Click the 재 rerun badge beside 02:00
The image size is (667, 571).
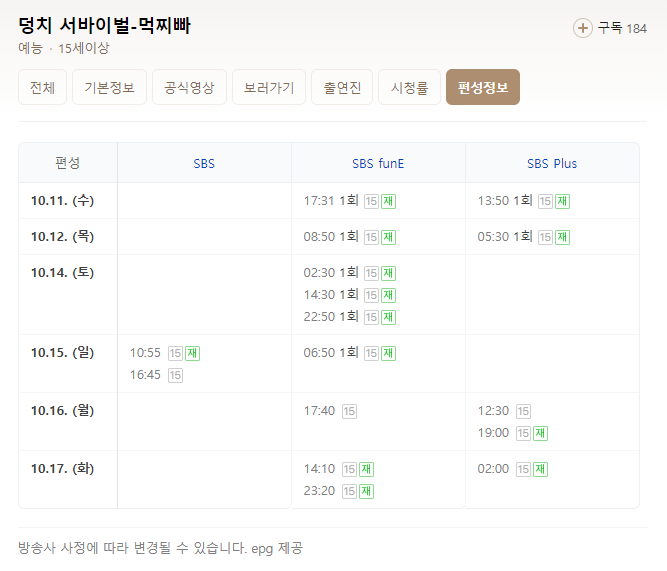540,469
